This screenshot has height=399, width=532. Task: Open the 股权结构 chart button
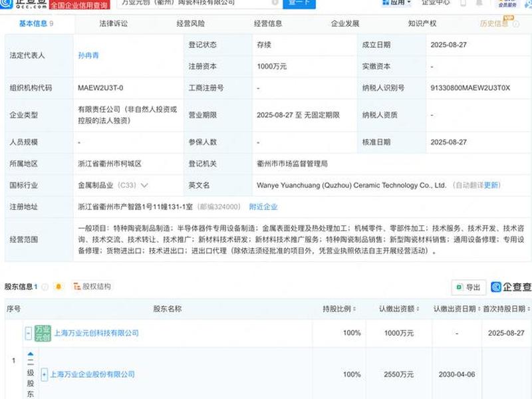click(x=92, y=287)
